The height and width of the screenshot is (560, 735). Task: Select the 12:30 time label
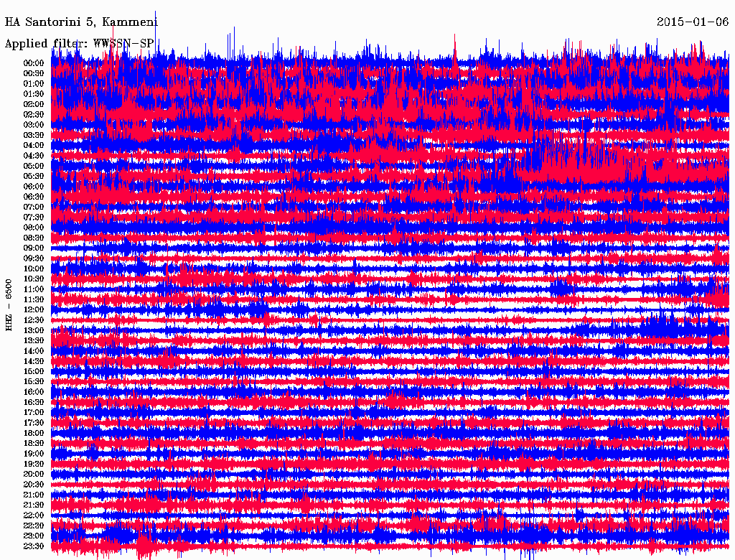pos(34,320)
